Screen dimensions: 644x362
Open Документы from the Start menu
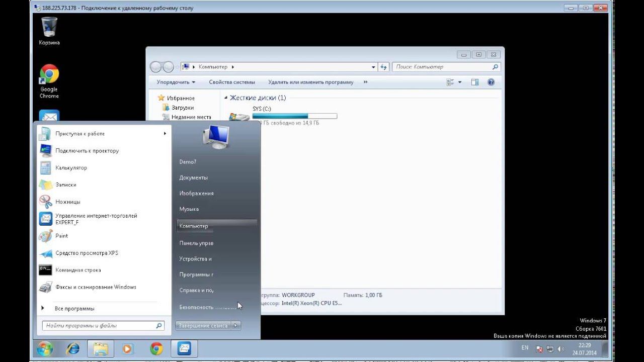coord(193,177)
